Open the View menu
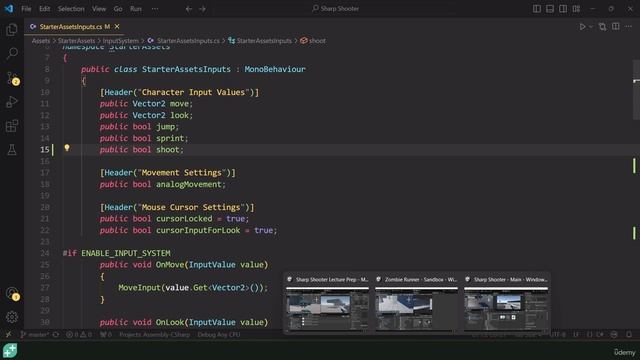This screenshot has width=640, height=360. pos(99,9)
